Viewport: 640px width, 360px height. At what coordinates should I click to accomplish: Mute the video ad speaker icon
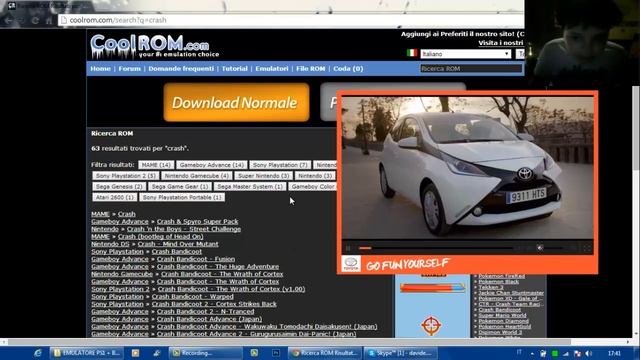point(540,248)
